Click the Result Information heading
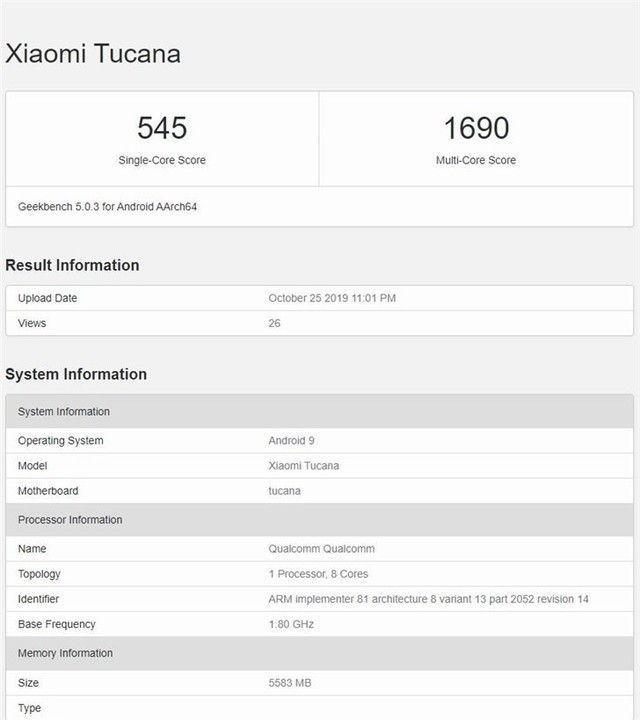 (72, 265)
